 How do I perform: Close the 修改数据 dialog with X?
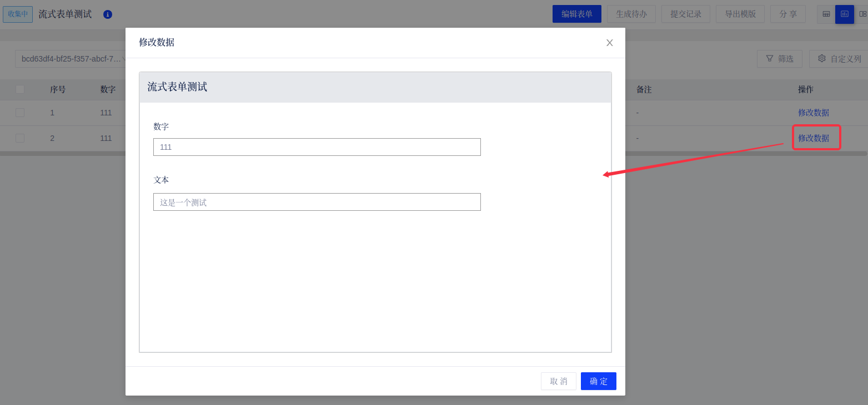(x=609, y=43)
